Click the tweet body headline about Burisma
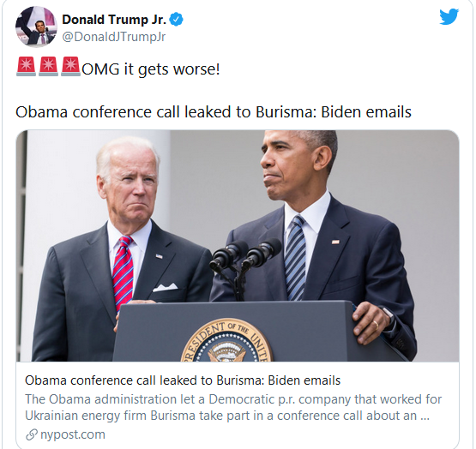Image resolution: width=476 pixels, height=449 pixels. pos(214,112)
